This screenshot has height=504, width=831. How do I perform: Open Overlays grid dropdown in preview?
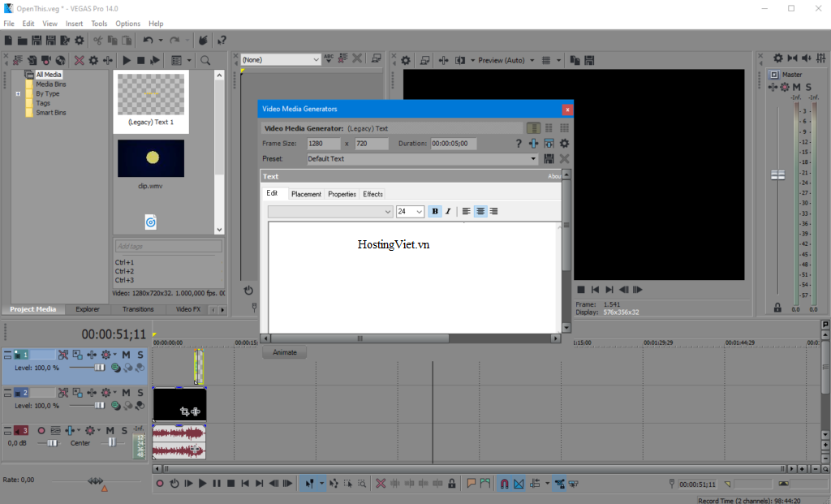pyautogui.click(x=558, y=60)
